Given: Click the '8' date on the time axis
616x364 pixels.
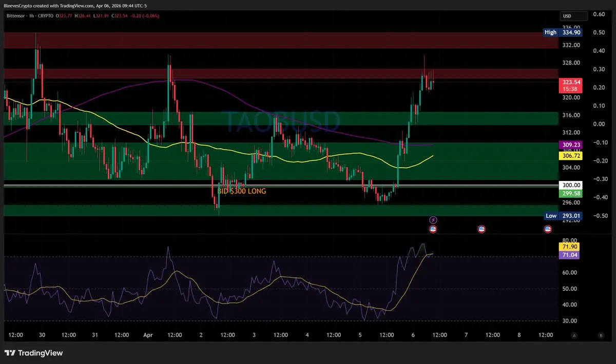Looking at the screenshot, I should 519,335.
